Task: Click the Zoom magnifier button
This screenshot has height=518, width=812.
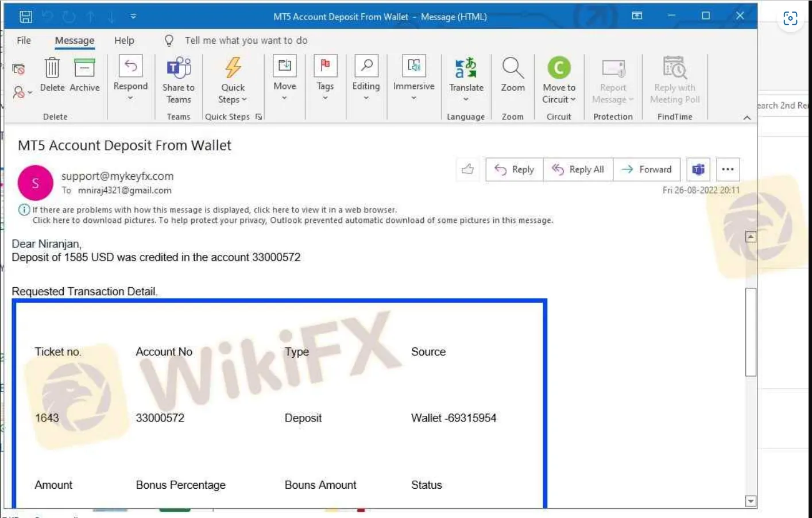Action: tap(513, 75)
